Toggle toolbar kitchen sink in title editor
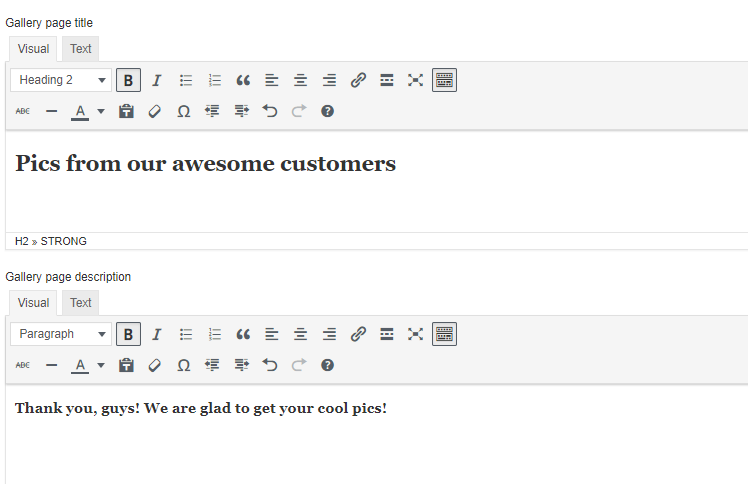 [x=444, y=81]
